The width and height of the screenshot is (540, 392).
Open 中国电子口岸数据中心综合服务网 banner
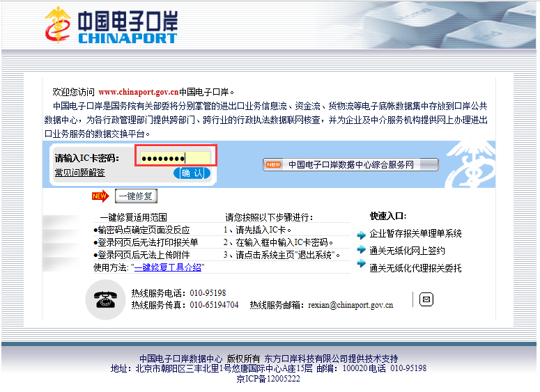point(350,165)
